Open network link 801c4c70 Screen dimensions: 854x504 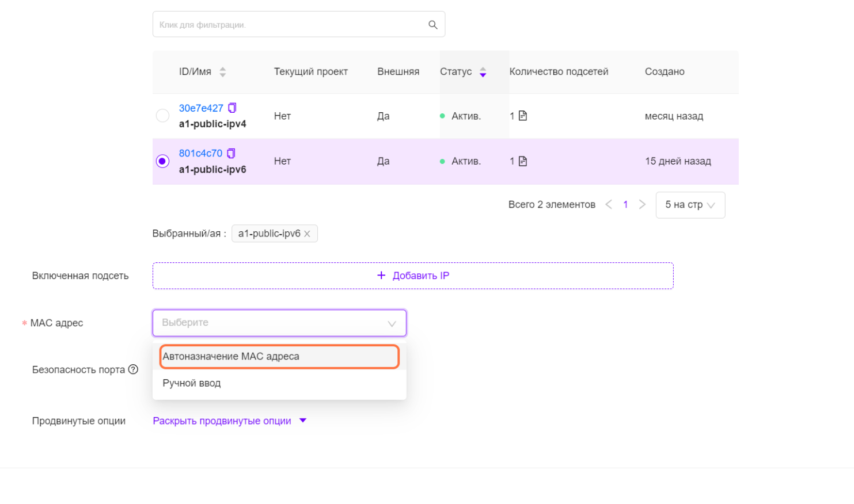point(200,153)
